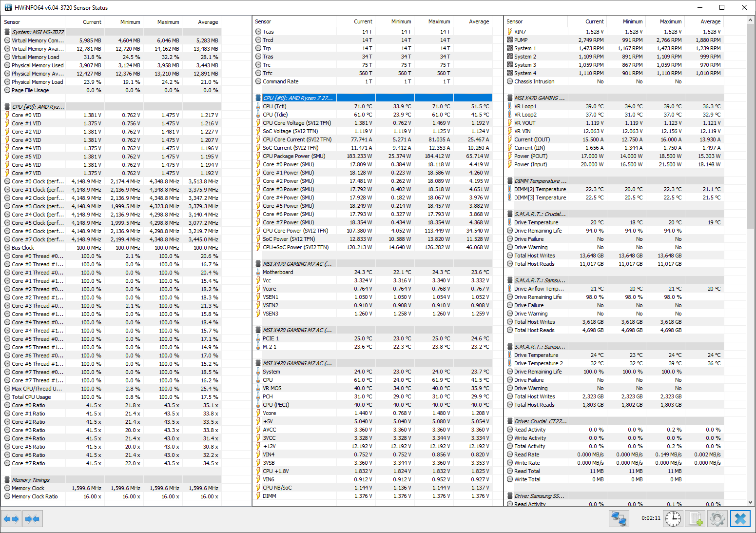Click the scrollbar down arrow

[750, 502]
